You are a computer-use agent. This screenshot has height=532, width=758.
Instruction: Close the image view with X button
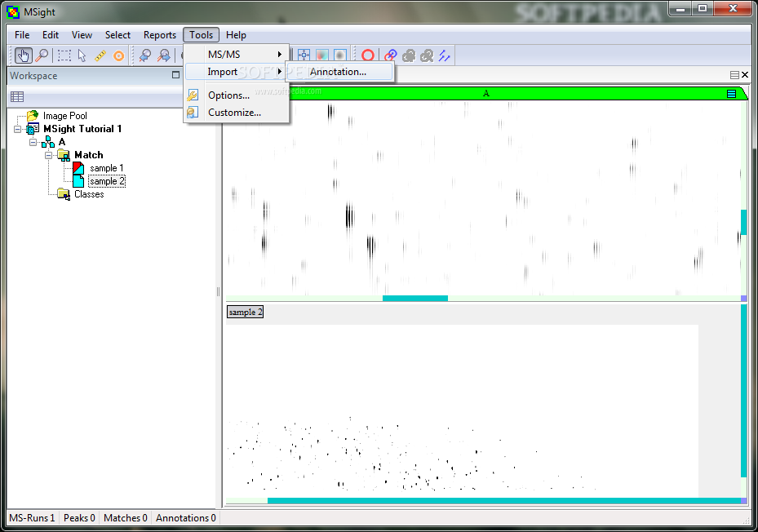pyautogui.click(x=745, y=75)
